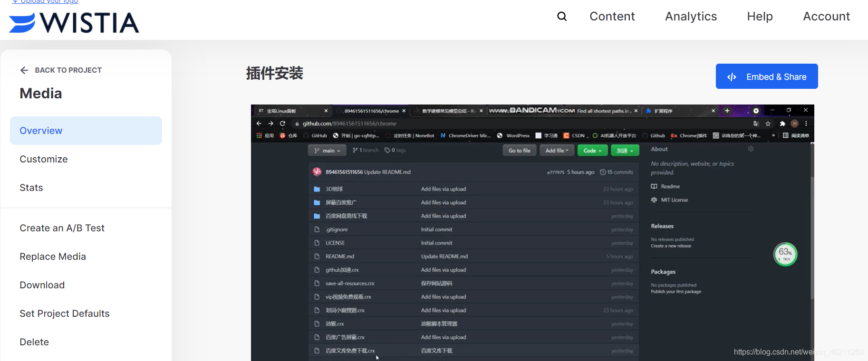
Task: Click Delete in the sidebar
Action: tap(34, 342)
